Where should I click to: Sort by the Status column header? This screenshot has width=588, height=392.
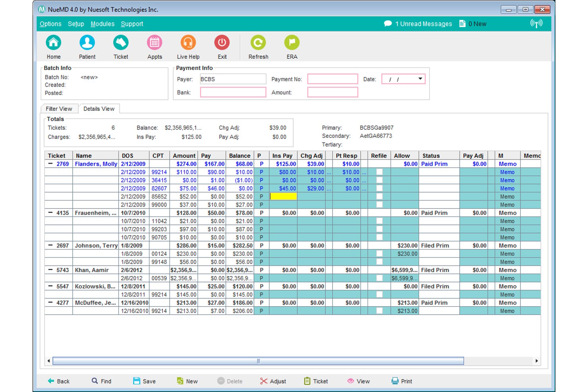pos(439,156)
